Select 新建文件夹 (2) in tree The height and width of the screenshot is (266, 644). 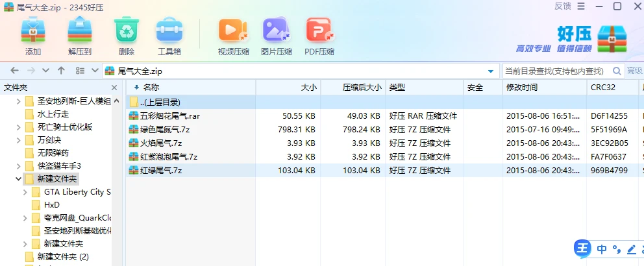click(63, 257)
